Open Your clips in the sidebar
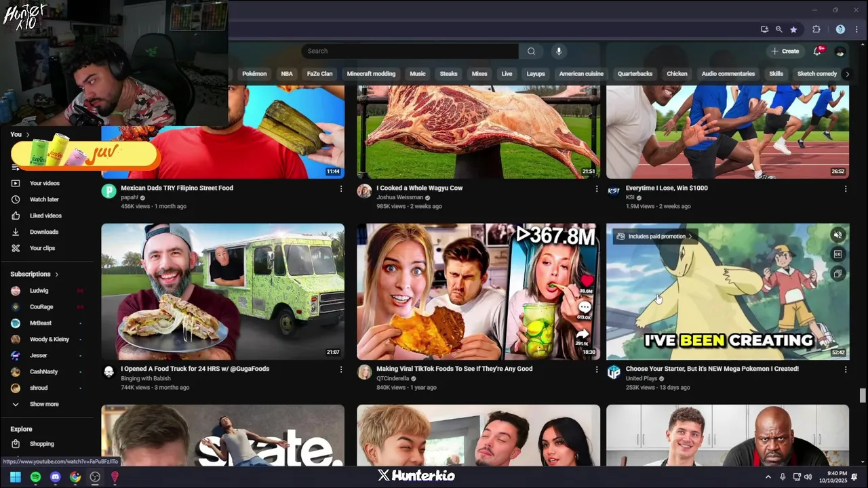The width and height of the screenshot is (868, 488). [x=42, y=249]
